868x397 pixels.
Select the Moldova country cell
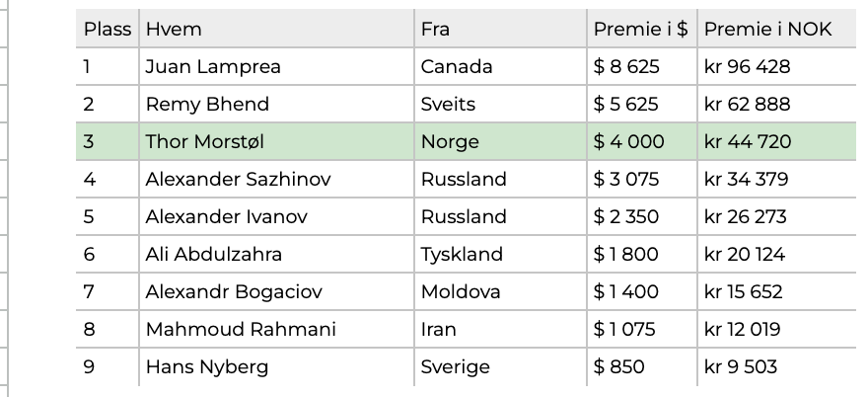(x=500, y=291)
